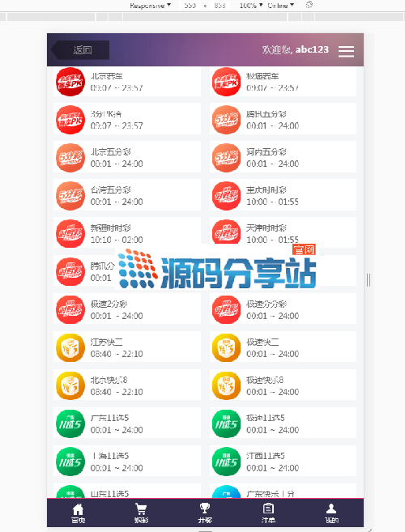Click the 极速快乐8 title text
Screen dimensions: 405x532
click(265, 381)
